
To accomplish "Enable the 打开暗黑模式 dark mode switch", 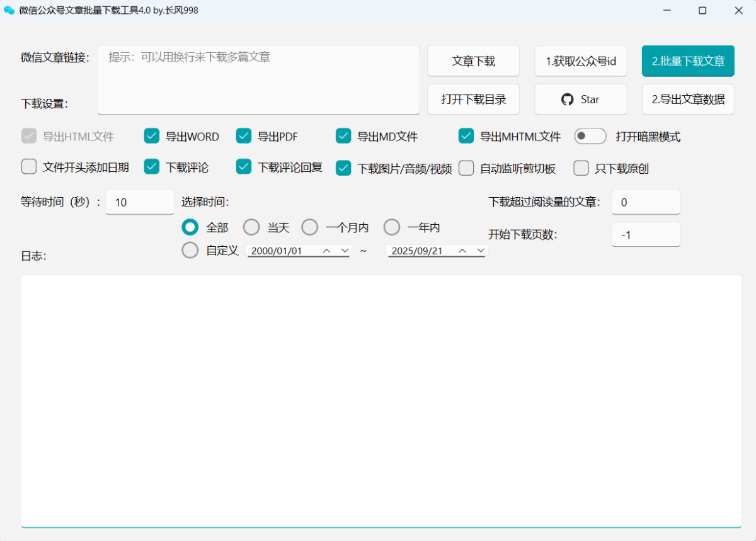I will pyautogui.click(x=590, y=136).
